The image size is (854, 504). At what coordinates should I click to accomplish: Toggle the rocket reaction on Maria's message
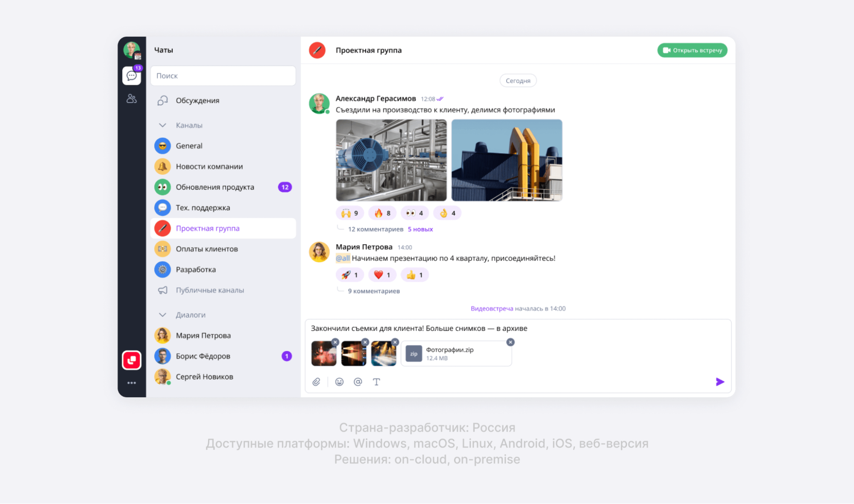point(349,275)
